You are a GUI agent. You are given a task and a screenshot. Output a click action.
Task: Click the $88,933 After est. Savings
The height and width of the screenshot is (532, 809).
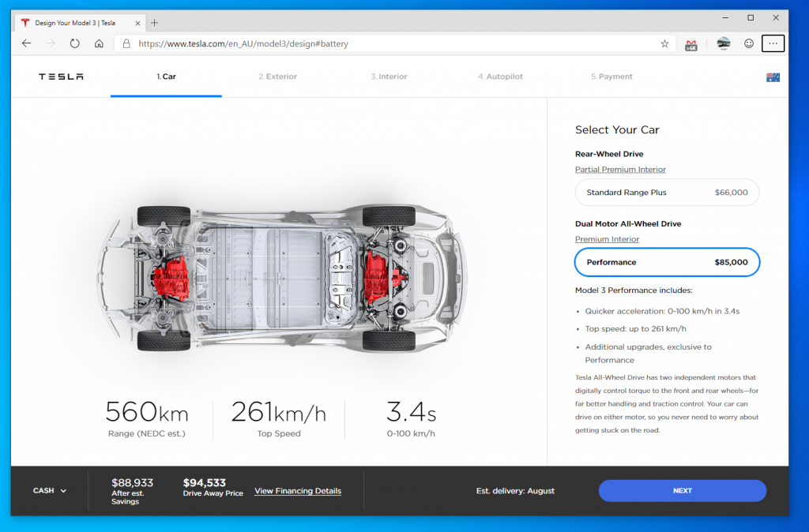coord(132,491)
